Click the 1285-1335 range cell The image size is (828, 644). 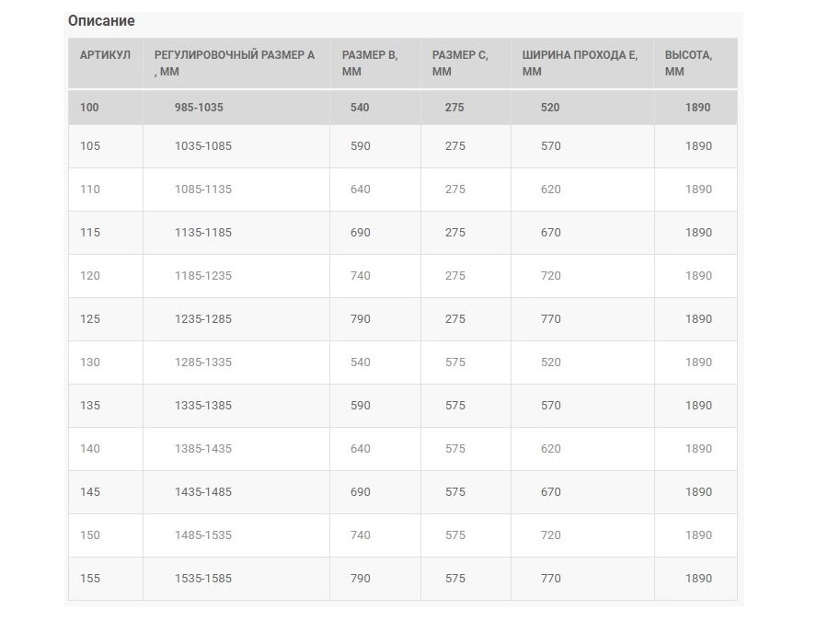pos(236,362)
